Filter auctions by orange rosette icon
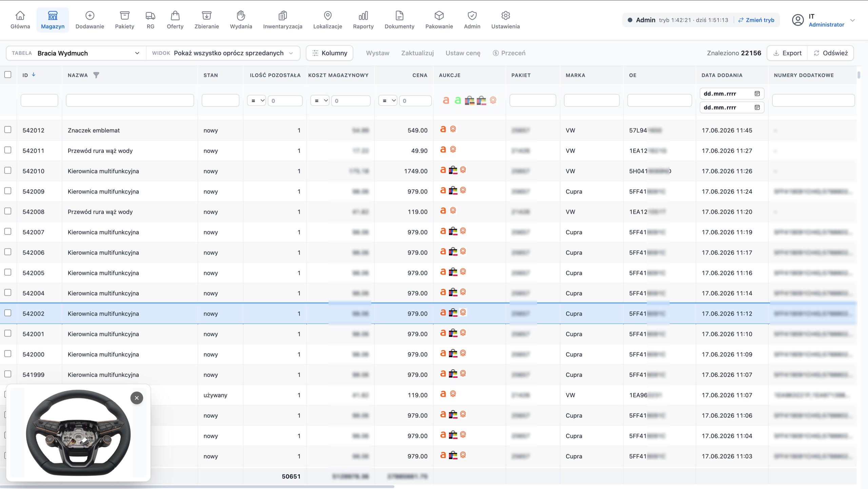 (x=493, y=100)
